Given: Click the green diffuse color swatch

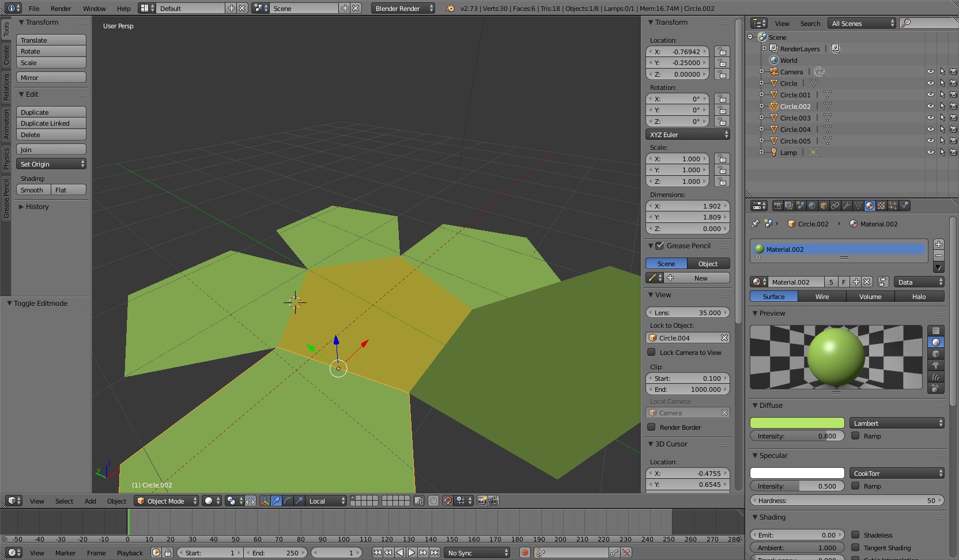Looking at the screenshot, I should [x=797, y=423].
